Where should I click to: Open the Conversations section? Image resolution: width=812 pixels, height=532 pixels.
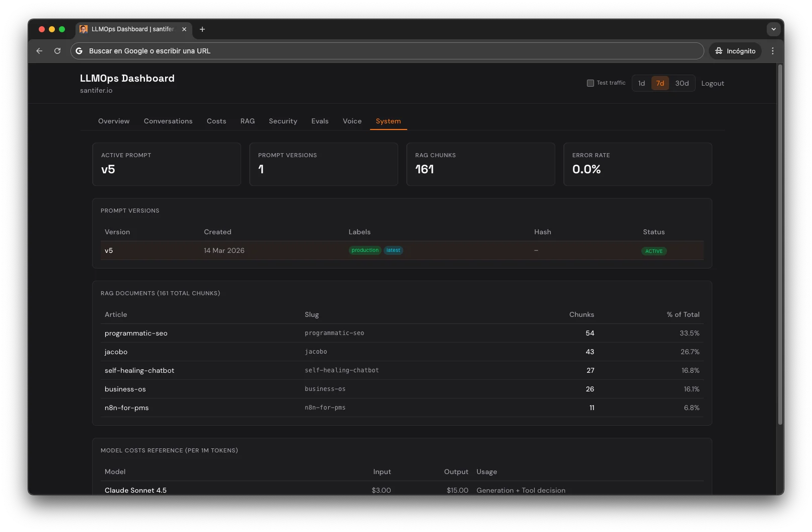[x=168, y=121]
